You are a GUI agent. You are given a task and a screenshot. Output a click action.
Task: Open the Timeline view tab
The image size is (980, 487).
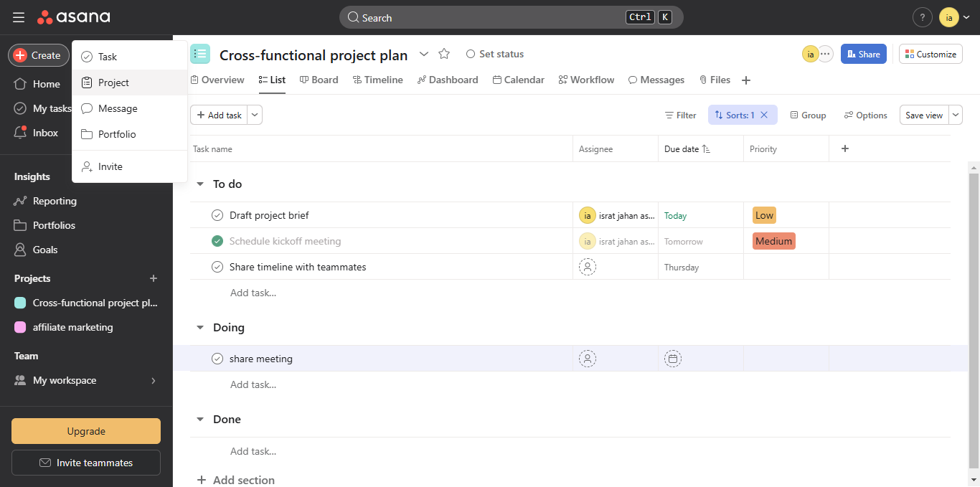tap(378, 80)
